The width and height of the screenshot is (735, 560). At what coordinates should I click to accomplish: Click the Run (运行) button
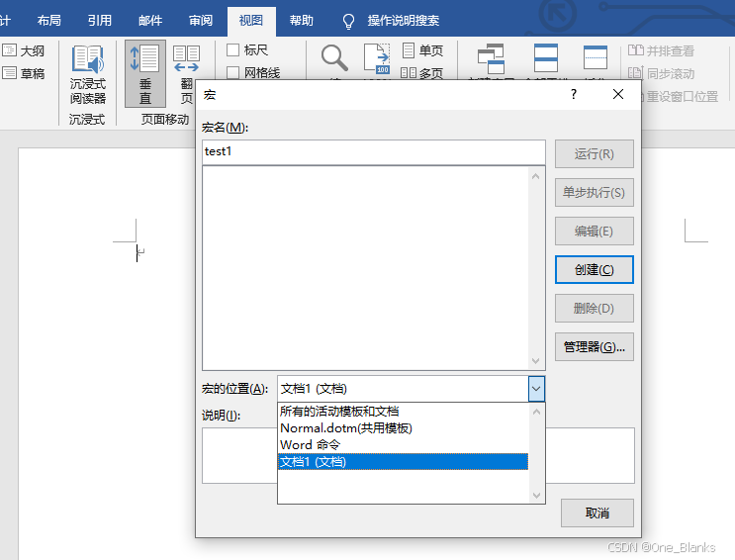point(595,153)
